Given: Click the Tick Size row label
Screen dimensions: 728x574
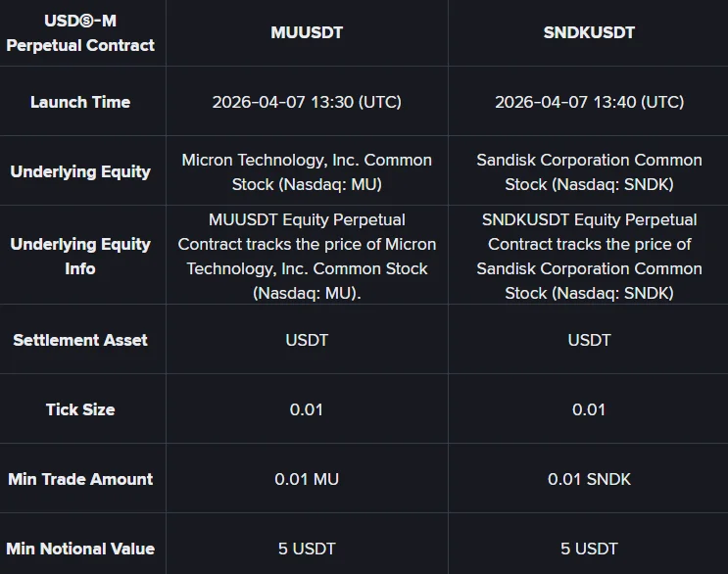Looking at the screenshot, I should coord(80,409).
